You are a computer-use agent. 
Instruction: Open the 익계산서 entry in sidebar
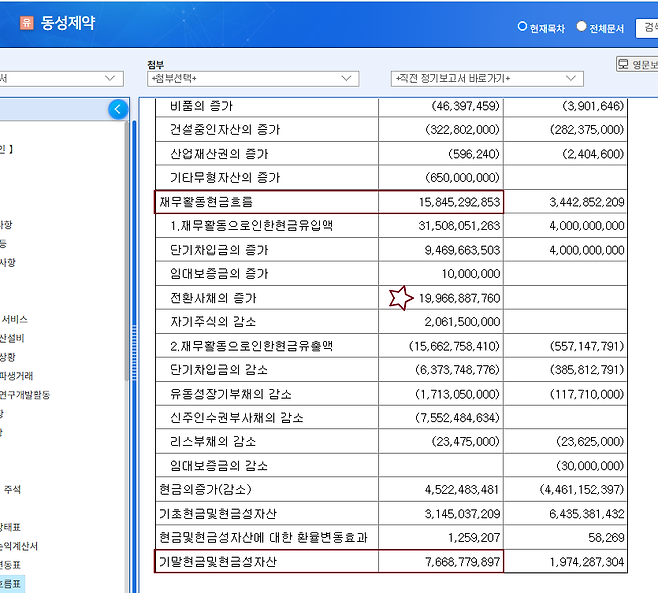(22, 546)
